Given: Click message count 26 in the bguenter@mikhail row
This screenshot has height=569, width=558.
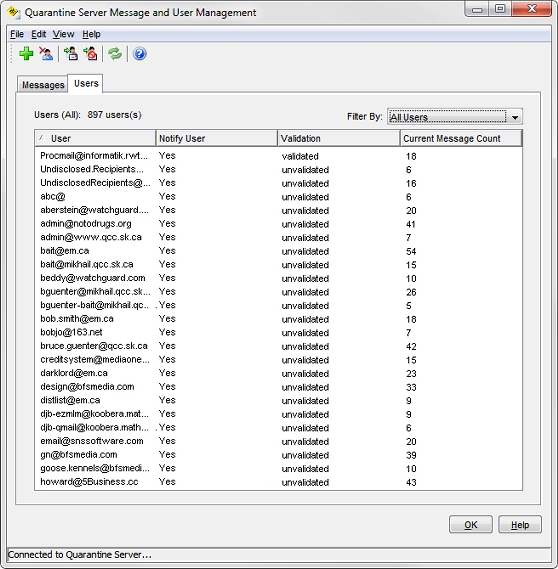Looking at the screenshot, I should [411, 292].
